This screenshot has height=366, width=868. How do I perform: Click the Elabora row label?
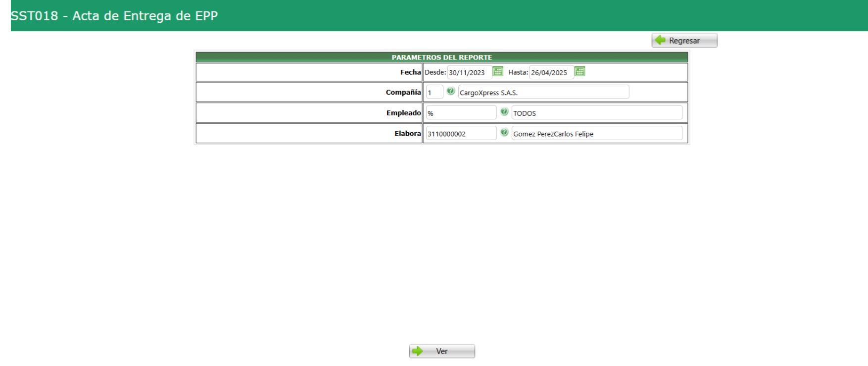coord(408,134)
